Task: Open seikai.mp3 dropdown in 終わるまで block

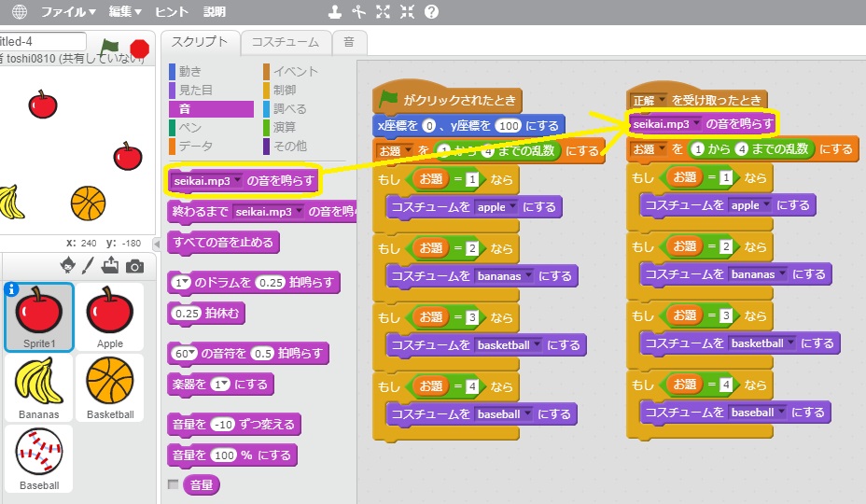Action: (x=299, y=211)
